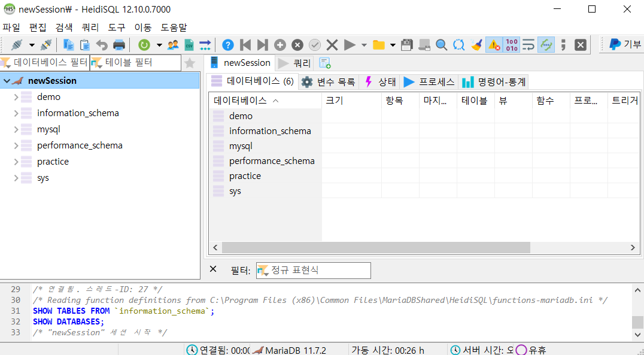
Task: Click the toolbar's dark close-tab X button
Action: click(581, 45)
